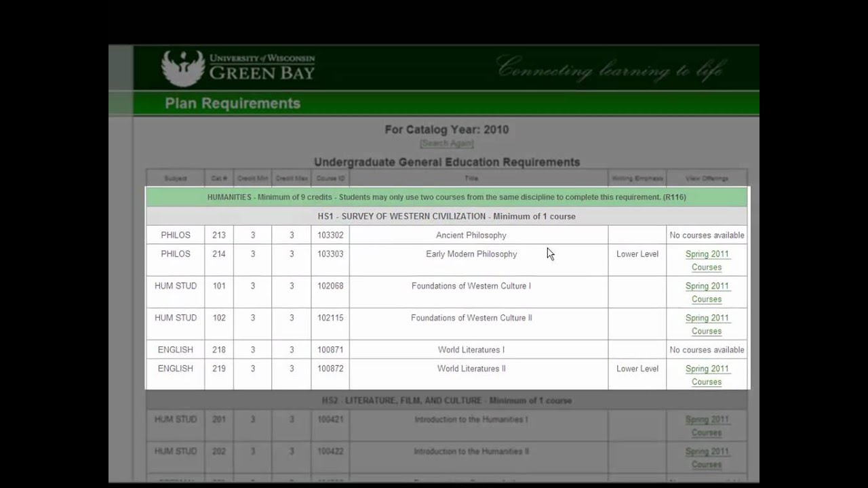Select course ID 103303

pyautogui.click(x=330, y=254)
